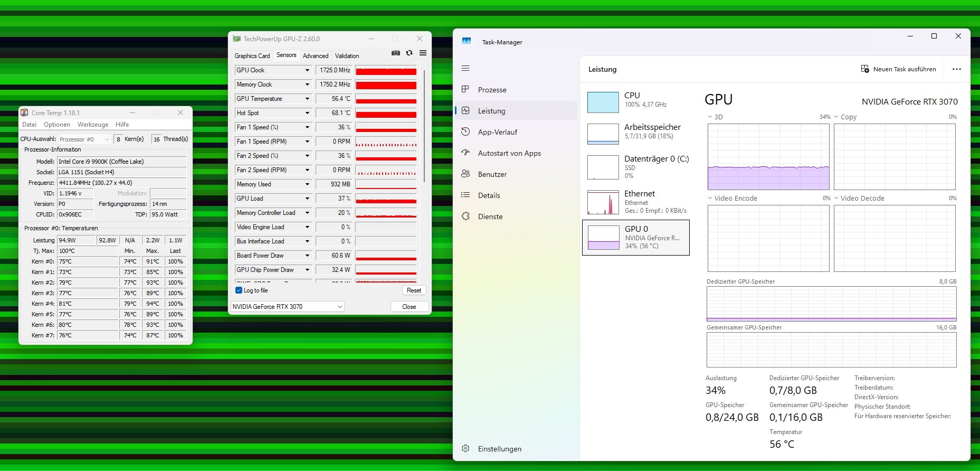Switch to GPU-Z Sensors tab
Image resolution: width=980 pixels, height=471 pixels.
(287, 55)
